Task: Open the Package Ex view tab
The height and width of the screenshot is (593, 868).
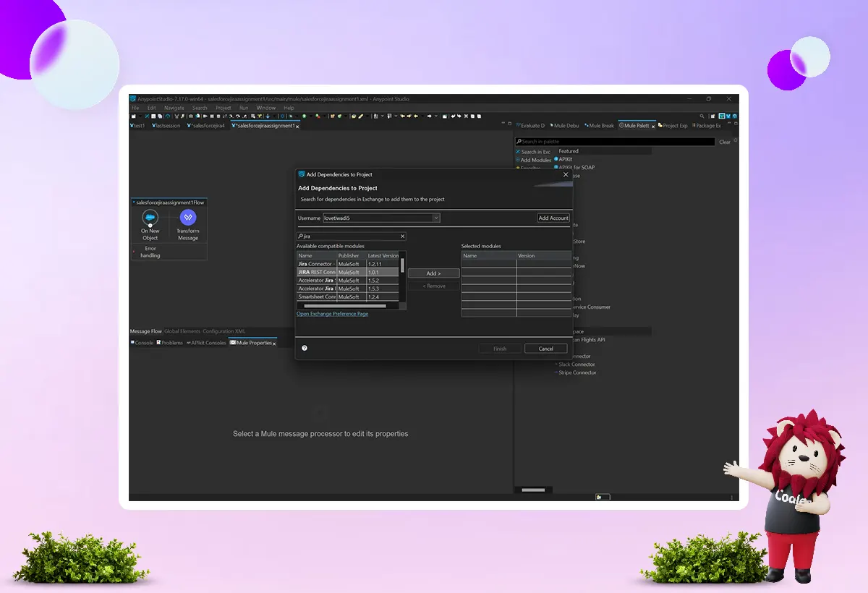Action: pos(707,126)
